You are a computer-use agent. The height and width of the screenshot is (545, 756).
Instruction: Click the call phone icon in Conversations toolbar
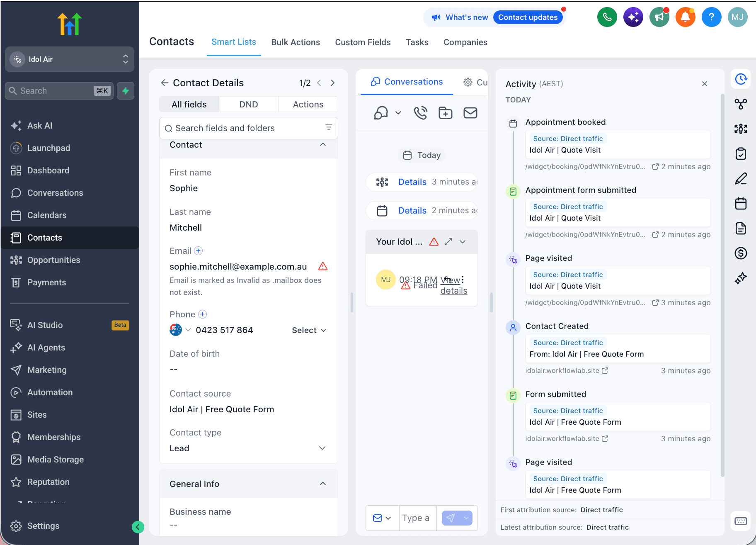point(420,113)
